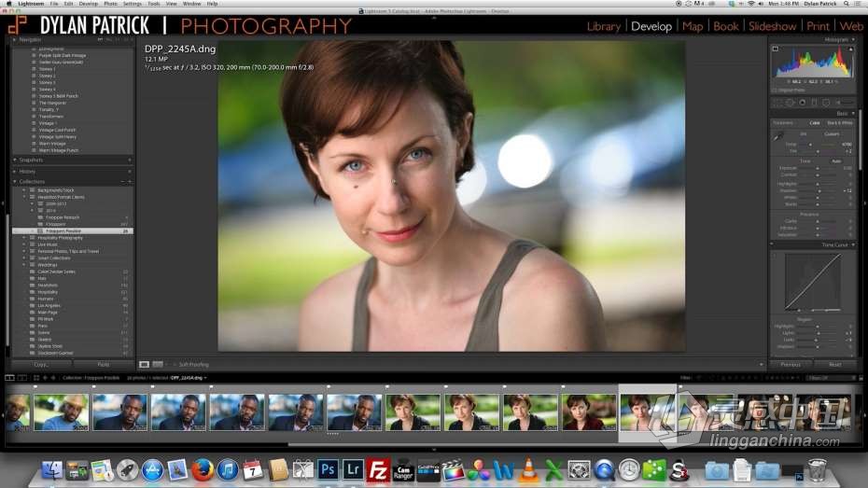Open Spotlight search in menu bar

pyautogui.click(x=847, y=4)
